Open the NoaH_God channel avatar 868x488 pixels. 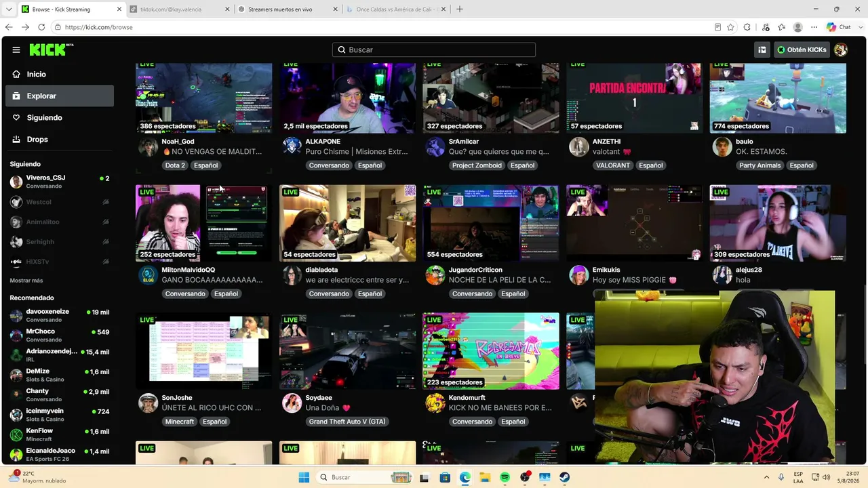coord(148,147)
